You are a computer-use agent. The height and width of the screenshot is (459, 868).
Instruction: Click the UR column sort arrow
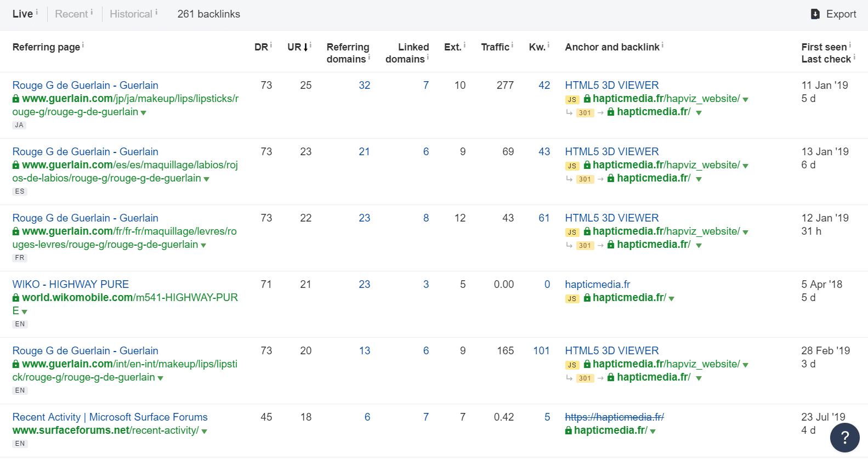pos(305,48)
